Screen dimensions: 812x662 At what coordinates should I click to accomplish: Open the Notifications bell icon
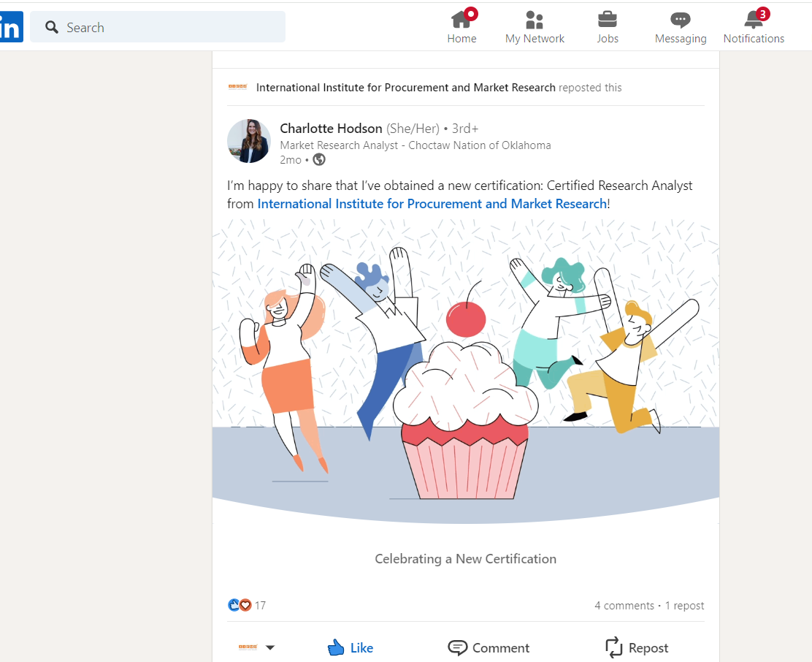click(x=754, y=20)
